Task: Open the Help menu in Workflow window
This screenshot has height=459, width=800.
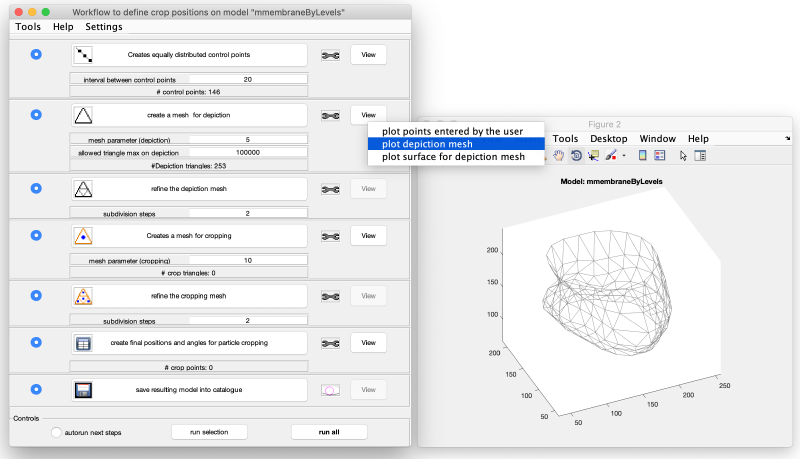Action: [x=63, y=27]
